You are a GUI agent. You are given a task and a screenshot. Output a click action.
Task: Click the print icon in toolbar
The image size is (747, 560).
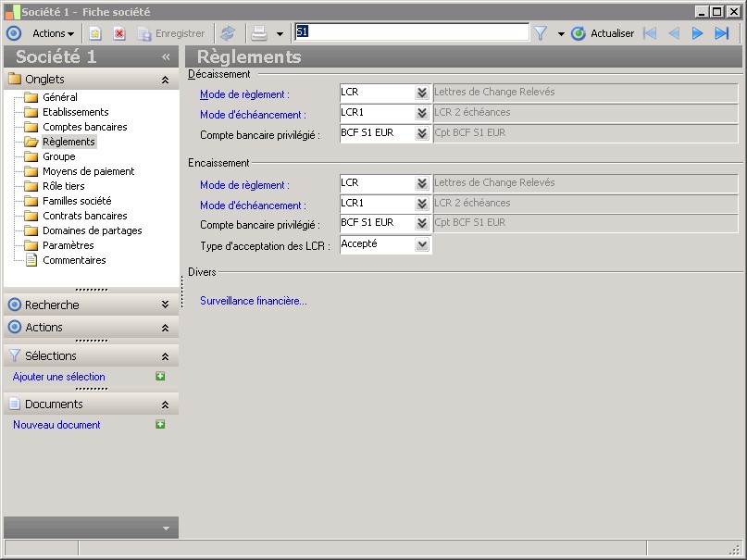click(259, 33)
